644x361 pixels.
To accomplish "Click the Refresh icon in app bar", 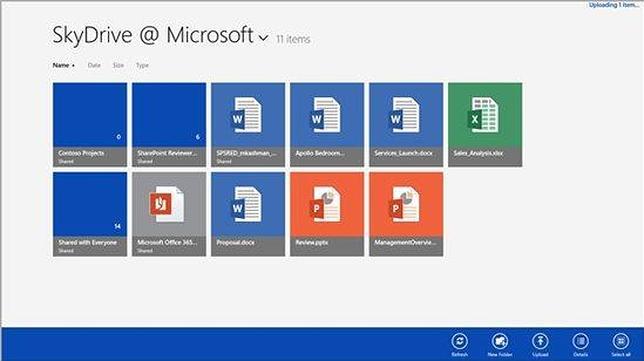I will [x=459, y=341].
